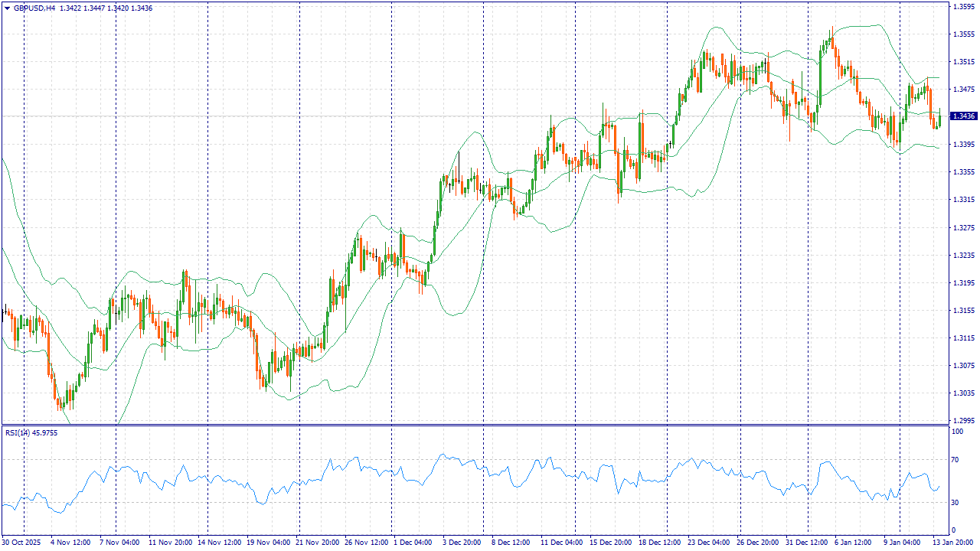
Task: Select the 1 Dec 04:00 time label
Action: click(413, 543)
